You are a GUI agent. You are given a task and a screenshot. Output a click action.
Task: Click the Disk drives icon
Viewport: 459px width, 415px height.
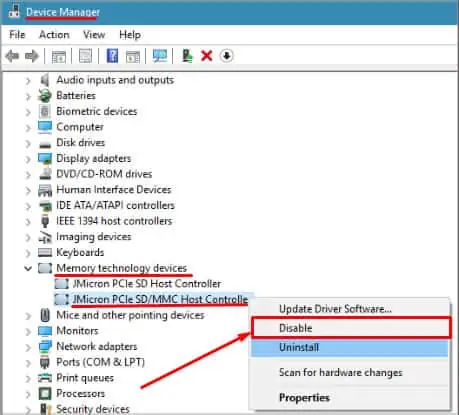(x=45, y=144)
